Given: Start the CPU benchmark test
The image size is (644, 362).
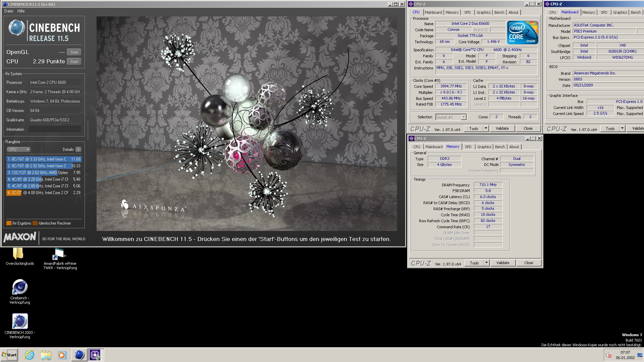Looking at the screenshot, I should point(74,62).
